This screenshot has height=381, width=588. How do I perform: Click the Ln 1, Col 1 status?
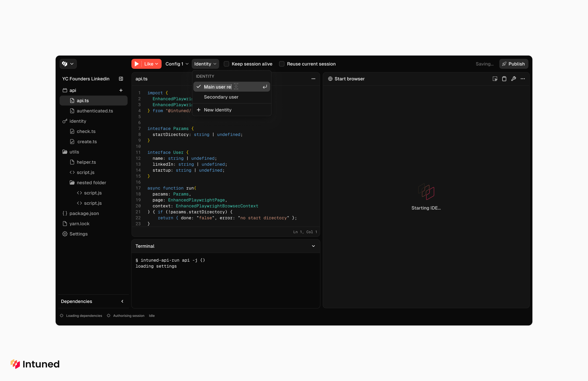(305, 232)
